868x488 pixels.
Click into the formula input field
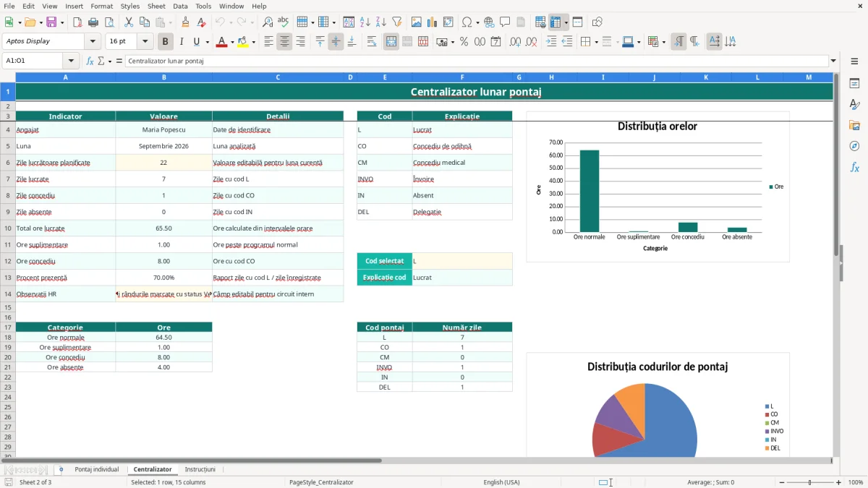click(476, 61)
